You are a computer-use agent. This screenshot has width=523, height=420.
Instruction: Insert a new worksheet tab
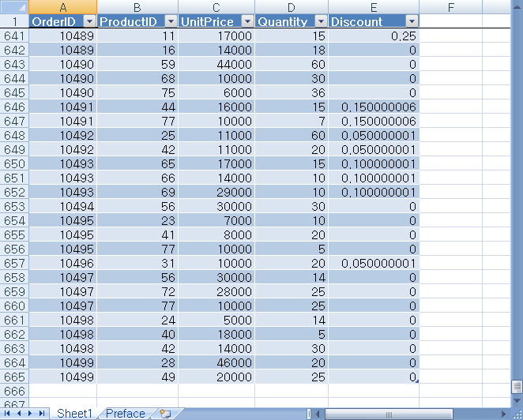point(166,414)
